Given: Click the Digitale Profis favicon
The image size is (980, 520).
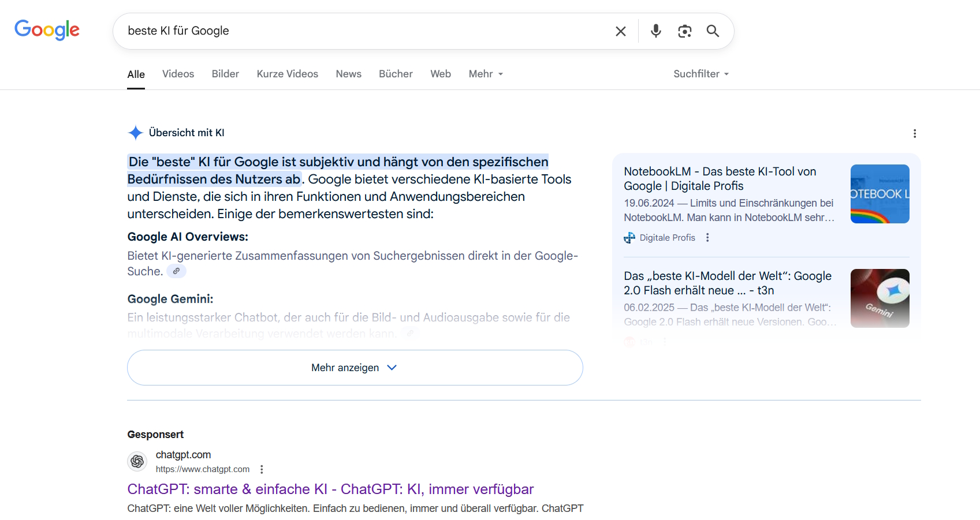Looking at the screenshot, I should tap(629, 238).
